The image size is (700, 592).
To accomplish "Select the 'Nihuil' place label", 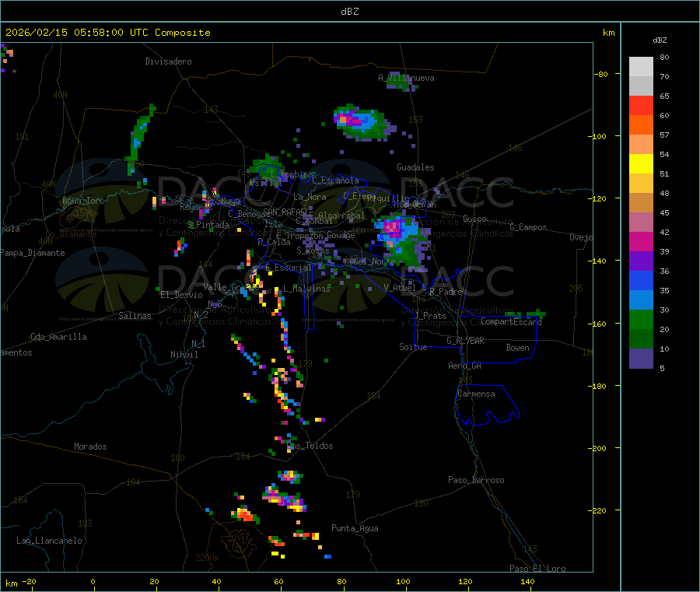I will coord(184,355).
